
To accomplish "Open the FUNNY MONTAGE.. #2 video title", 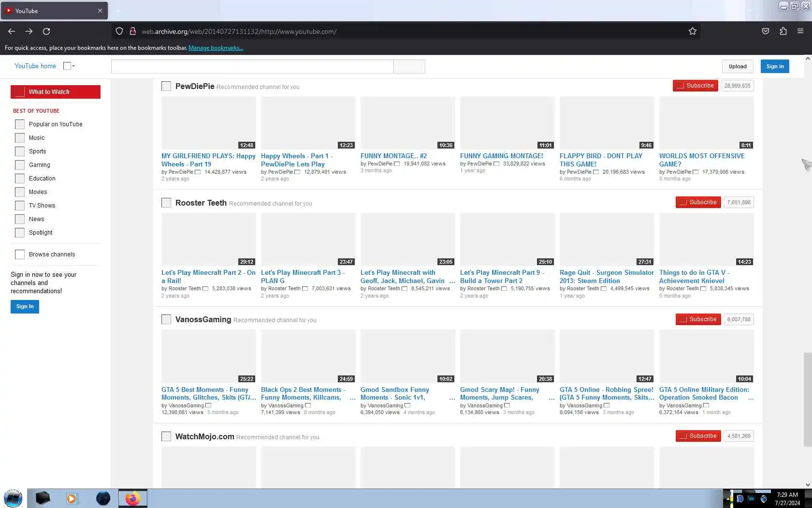I will pyautogui.click(x=393, y=156).
